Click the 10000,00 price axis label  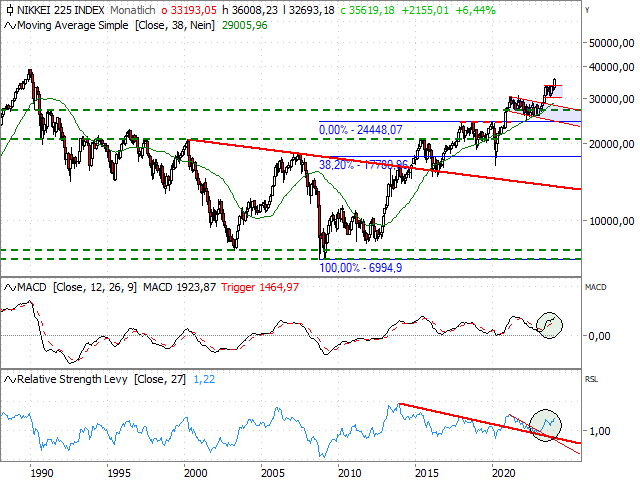coord(611,221)
